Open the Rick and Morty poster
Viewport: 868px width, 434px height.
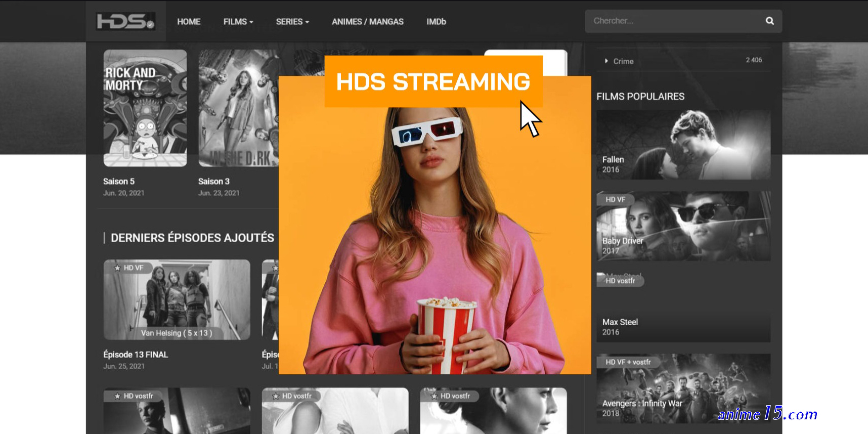pos(145,108)
